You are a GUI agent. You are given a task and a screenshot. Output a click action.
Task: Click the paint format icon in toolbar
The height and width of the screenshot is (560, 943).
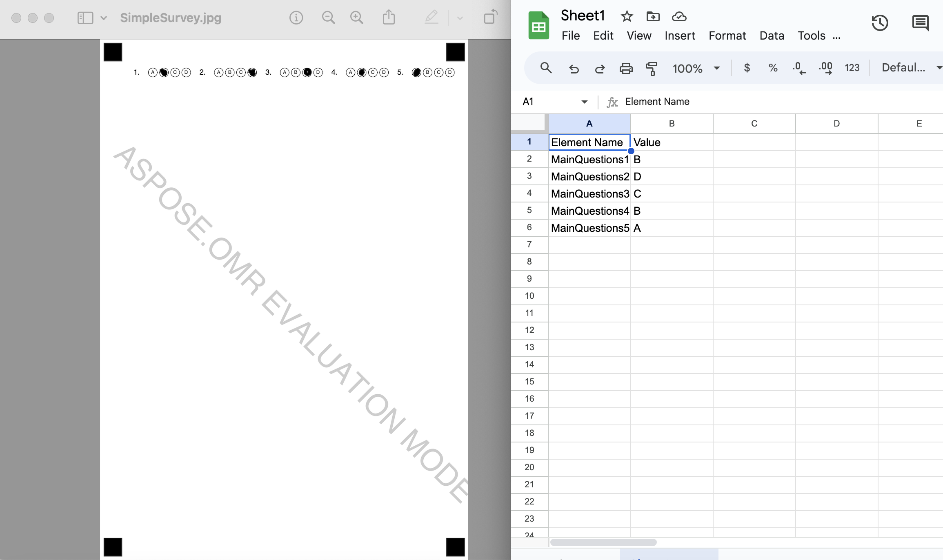click(x=651, y=67)
